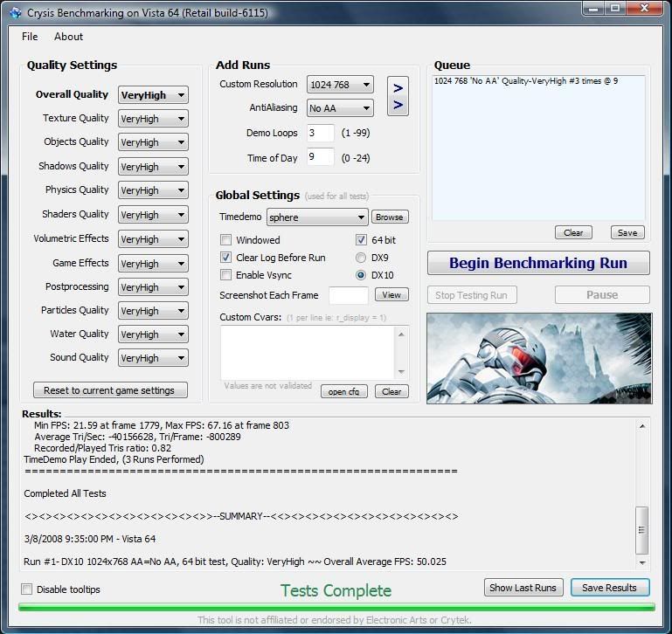The width and height of the screenshot is (672, 634).
Task: Open the File menu
Action: (30, 37)
